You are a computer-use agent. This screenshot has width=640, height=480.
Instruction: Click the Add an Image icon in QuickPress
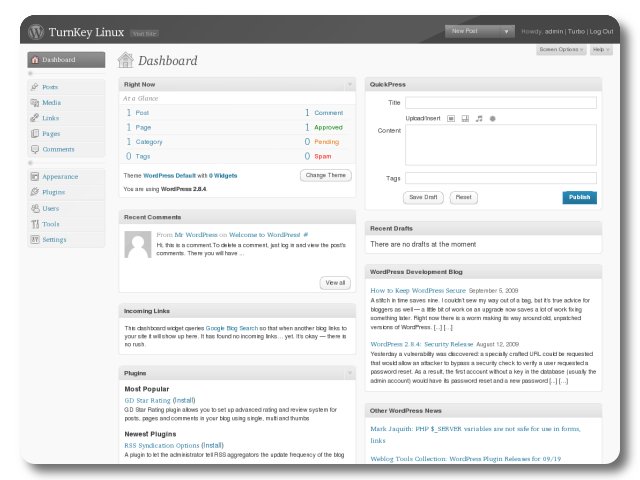tap(450, 118)
